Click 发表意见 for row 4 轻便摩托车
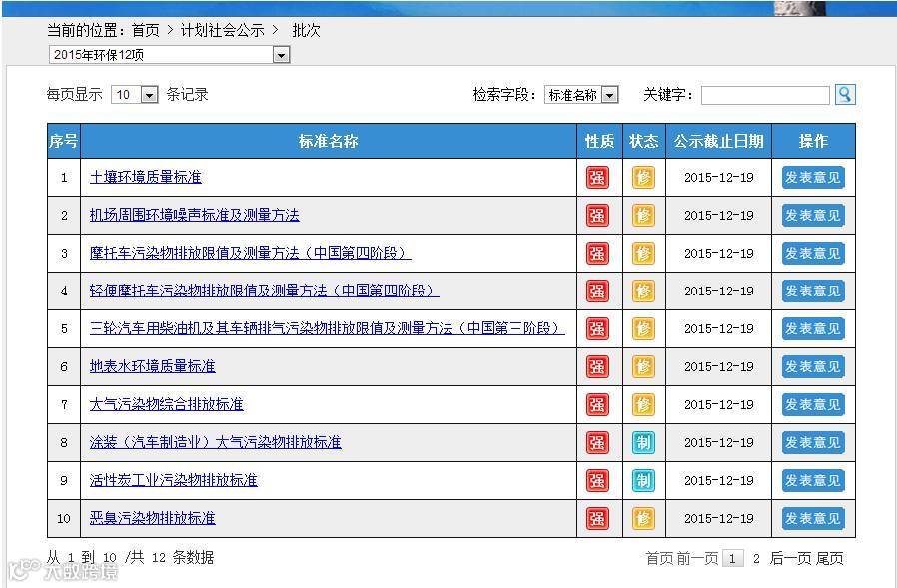 pos(813,292)
